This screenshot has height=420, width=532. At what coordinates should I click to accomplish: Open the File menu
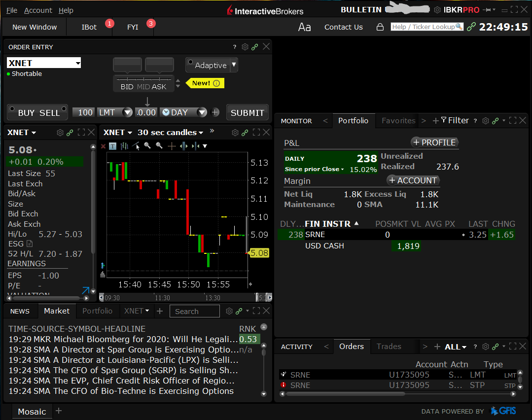tap(11, 10)
